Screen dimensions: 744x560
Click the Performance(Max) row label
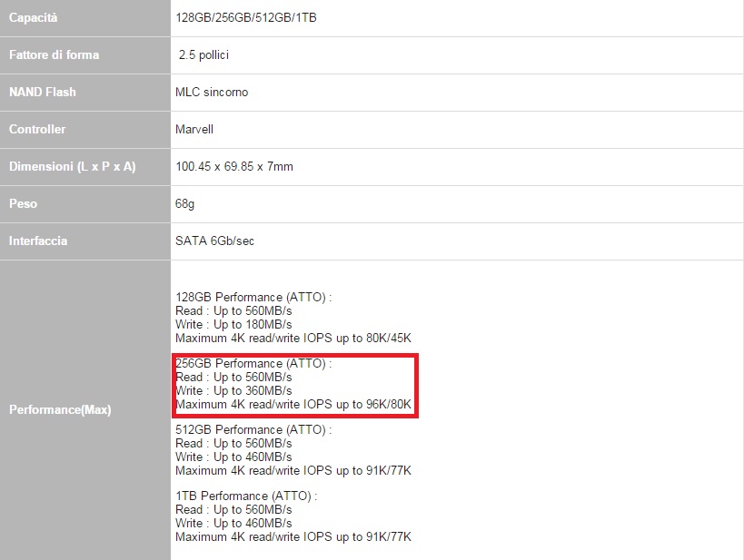pyautogui.click(x=59, y=409)
